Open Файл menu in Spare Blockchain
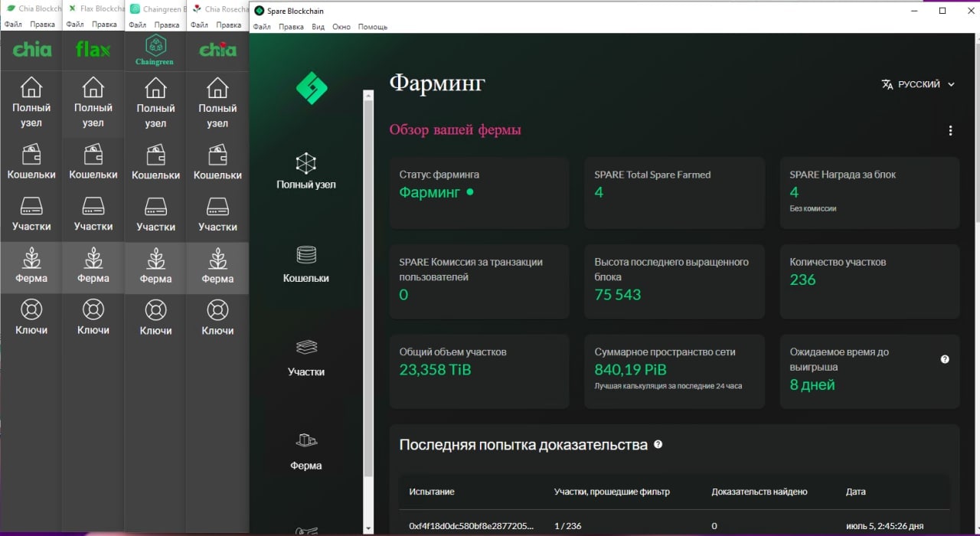This screenshot has width=980, height=536. 261,27
